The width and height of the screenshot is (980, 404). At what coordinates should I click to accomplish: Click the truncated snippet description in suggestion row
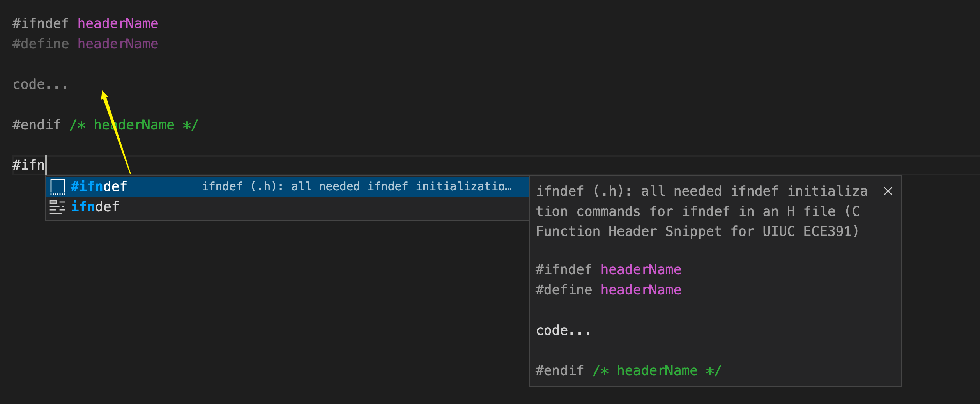click(x=357, y=186)
